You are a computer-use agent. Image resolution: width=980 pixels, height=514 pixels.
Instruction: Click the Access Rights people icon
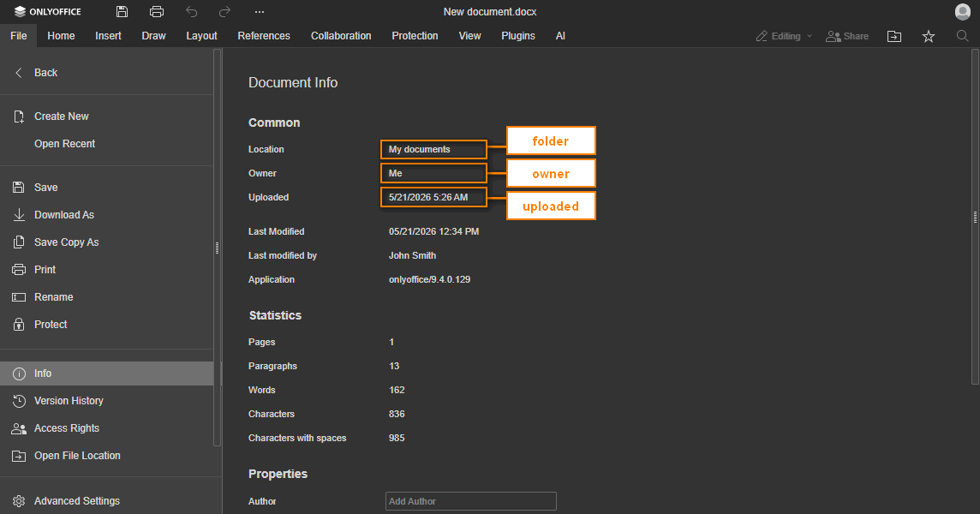point(19,428)
